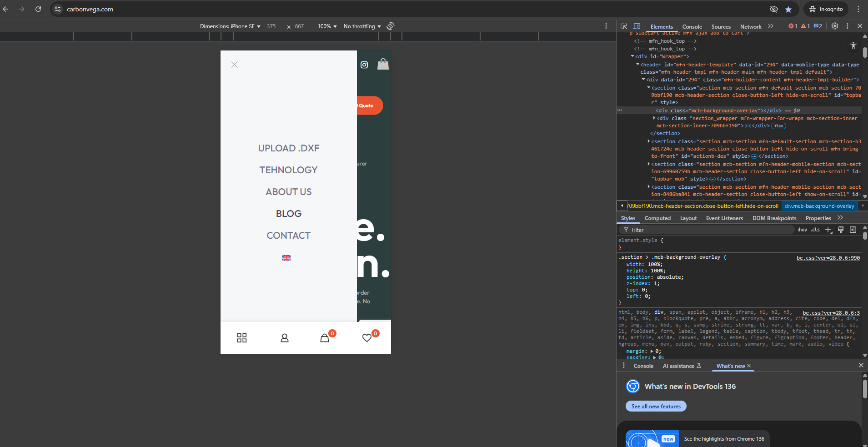Open DevTools settings gear

835,26
